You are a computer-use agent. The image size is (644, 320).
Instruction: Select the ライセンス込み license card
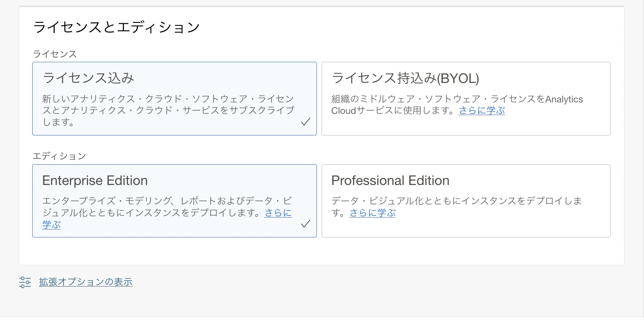(x=174, y=99)
